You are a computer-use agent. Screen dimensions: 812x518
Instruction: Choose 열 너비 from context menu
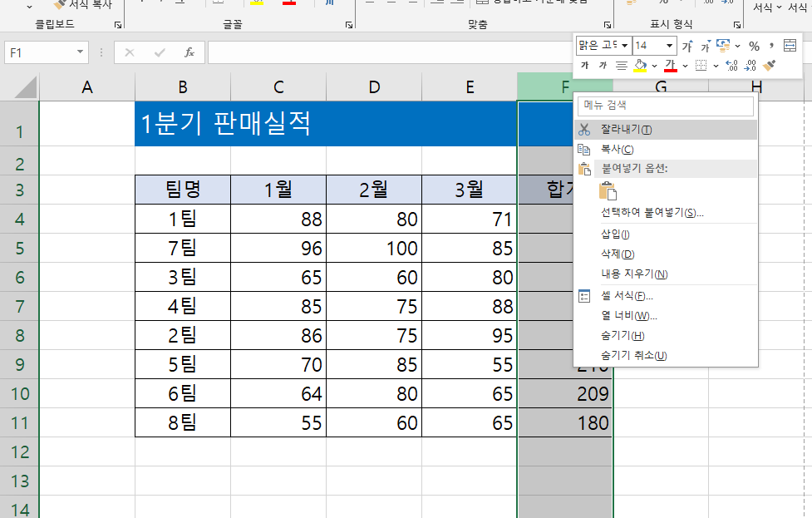point(666,315)
